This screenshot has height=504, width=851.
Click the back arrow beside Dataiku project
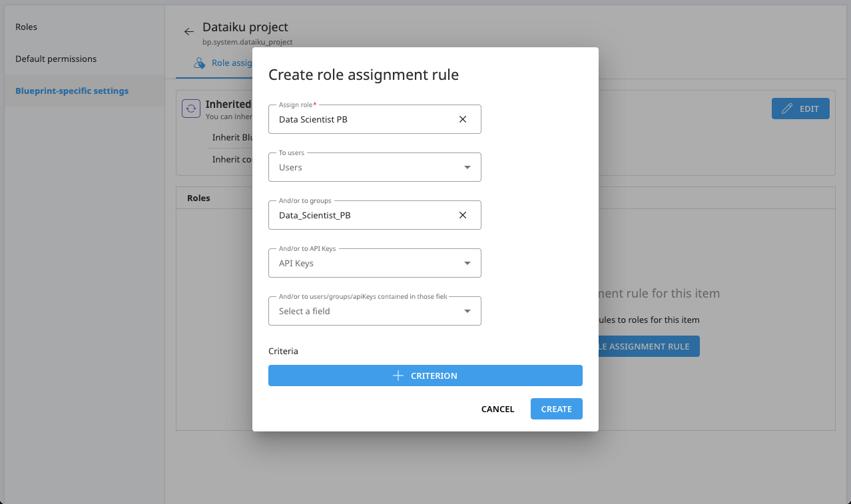188,31
